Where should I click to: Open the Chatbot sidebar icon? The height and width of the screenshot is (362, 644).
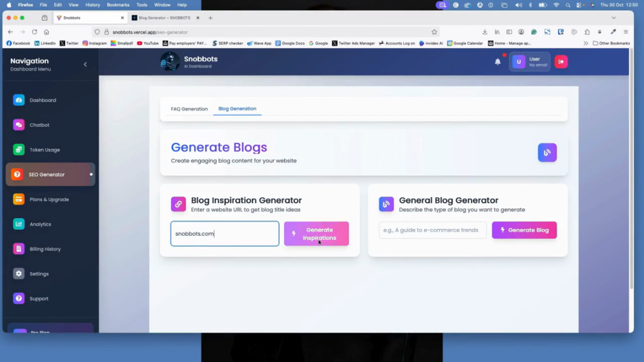click(x=18, y=125)
